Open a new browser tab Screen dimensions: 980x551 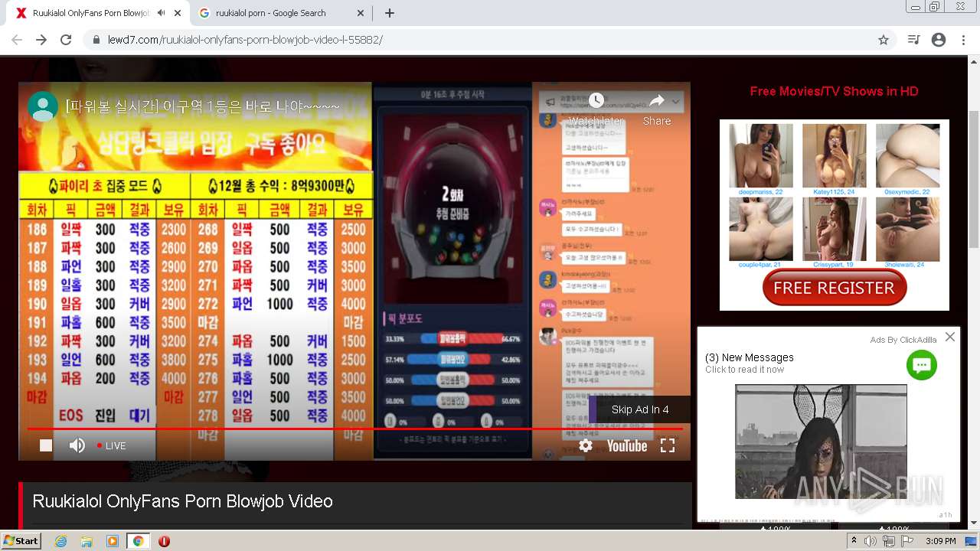(x=390, y=13)
